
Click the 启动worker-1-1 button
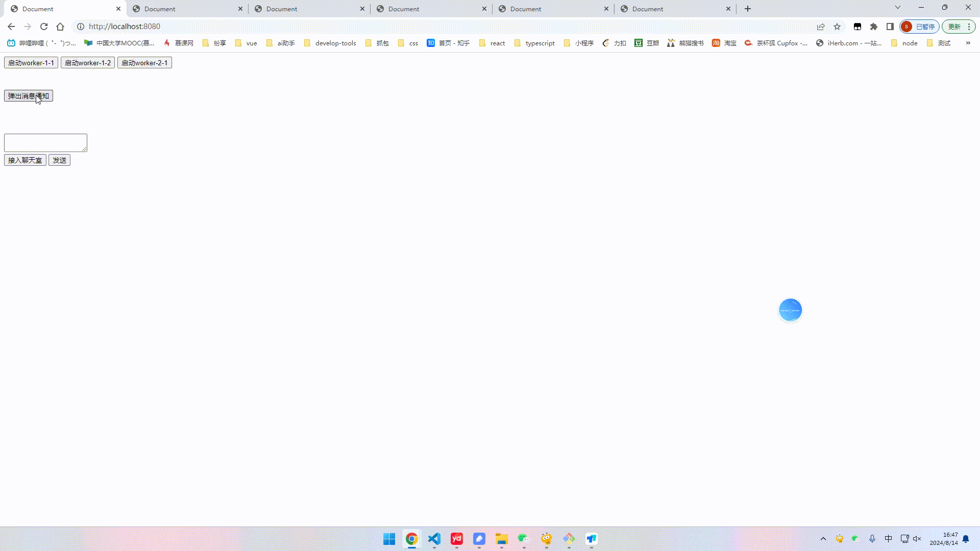(31, 62)
